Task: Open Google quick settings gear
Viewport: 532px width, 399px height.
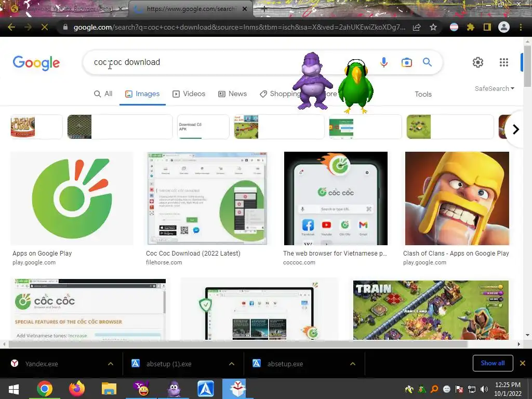Action: tap(478, 62)
